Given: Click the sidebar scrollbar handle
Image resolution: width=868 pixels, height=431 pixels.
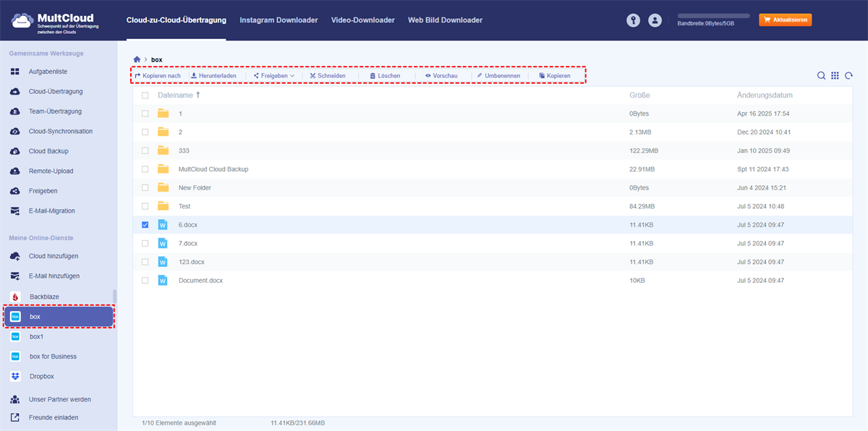Looking at the screenshot, I should [114, 296].
